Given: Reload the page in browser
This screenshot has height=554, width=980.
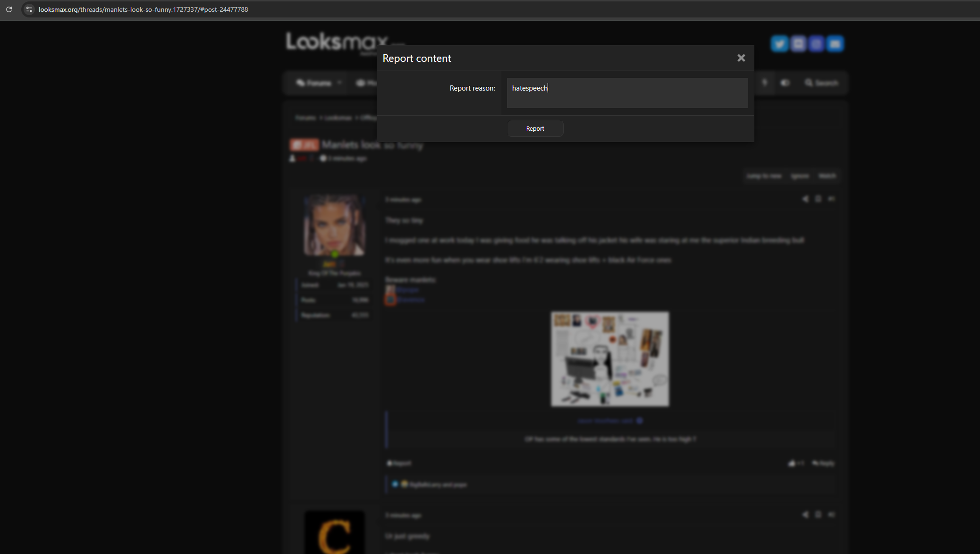Looking at the screenshot, I should click(9, 9).
